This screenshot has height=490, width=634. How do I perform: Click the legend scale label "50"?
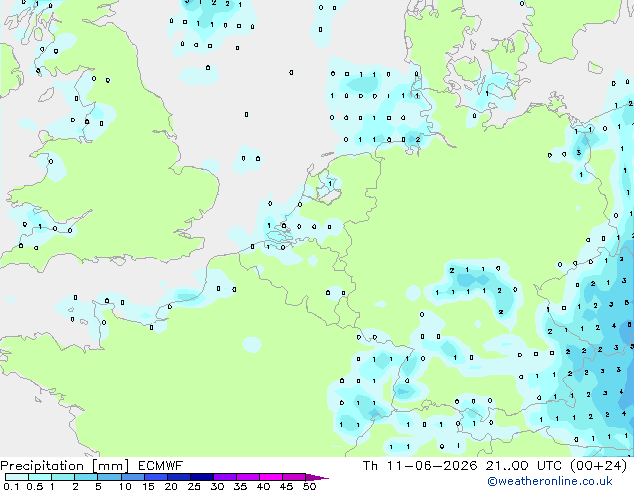(310, 486)
